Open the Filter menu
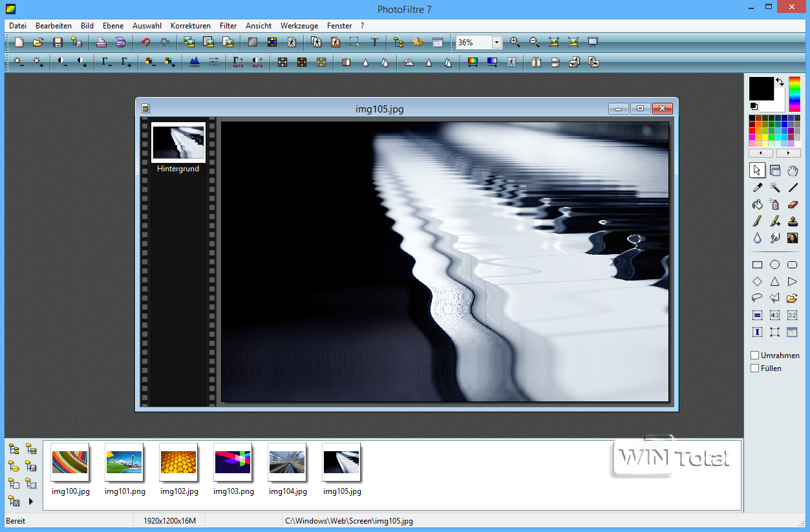The height and width of the screenshot is (532, 810). [x=228, y=26]
